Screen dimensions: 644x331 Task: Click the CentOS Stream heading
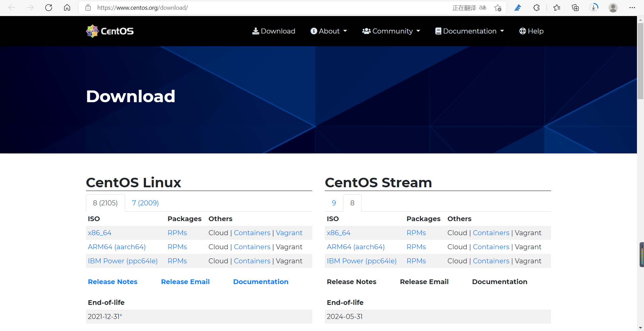point(378,183)
